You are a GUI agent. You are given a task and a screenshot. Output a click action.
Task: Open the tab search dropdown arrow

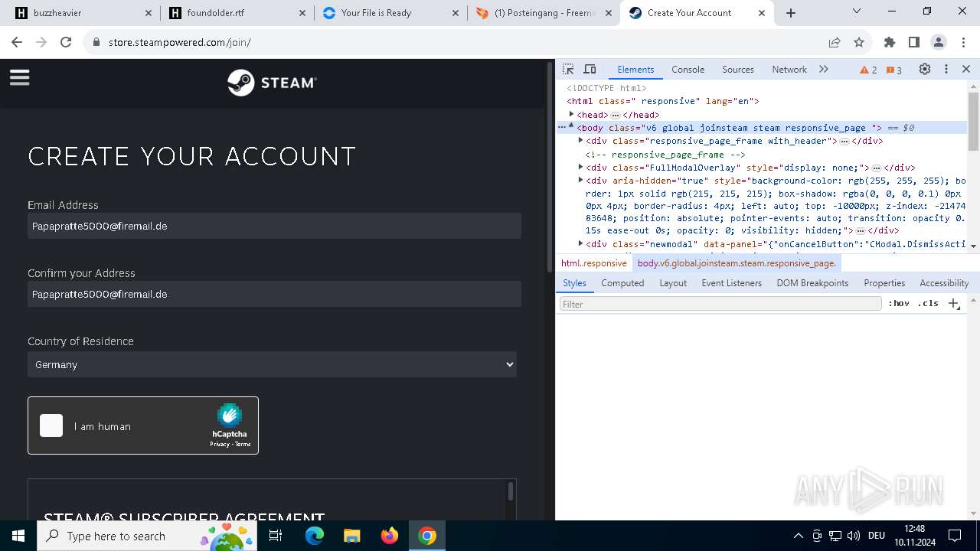tap(857, 11)
